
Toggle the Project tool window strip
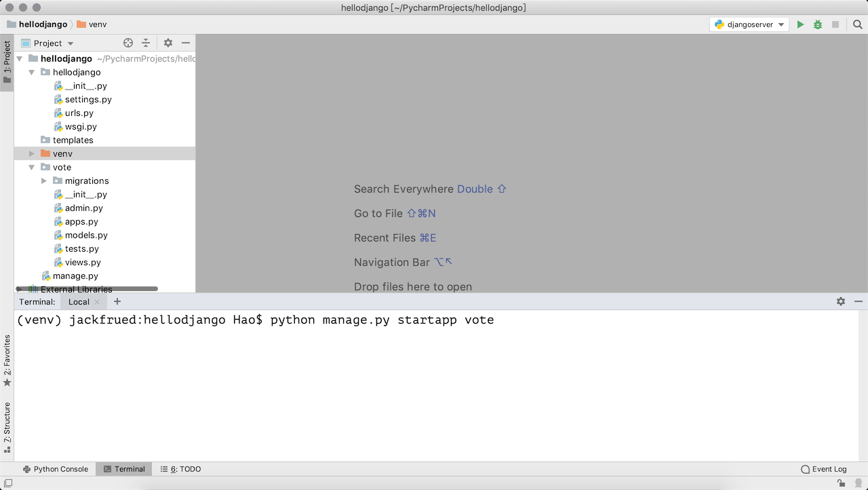click(7, 62)
